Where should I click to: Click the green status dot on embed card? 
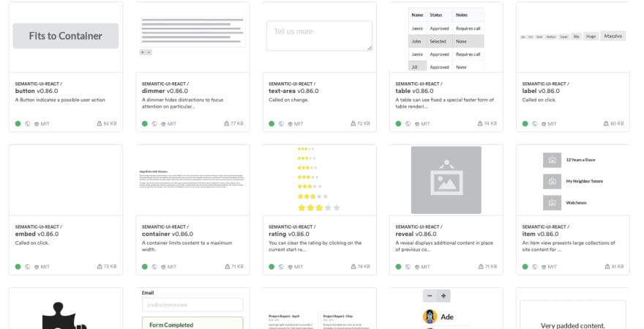click(18, 267)
